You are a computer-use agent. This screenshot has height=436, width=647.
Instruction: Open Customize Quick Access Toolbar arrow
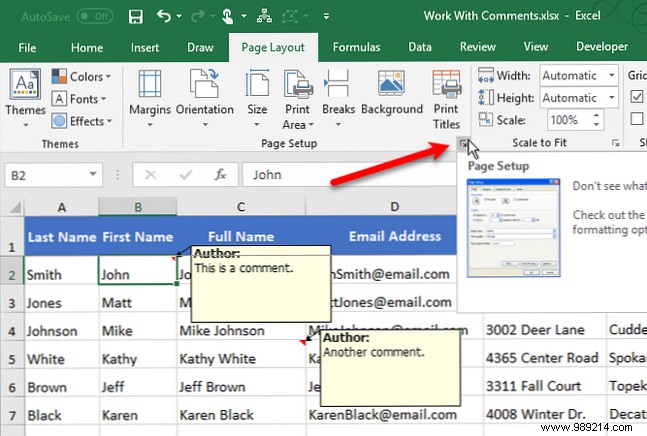tap(326, 16)
